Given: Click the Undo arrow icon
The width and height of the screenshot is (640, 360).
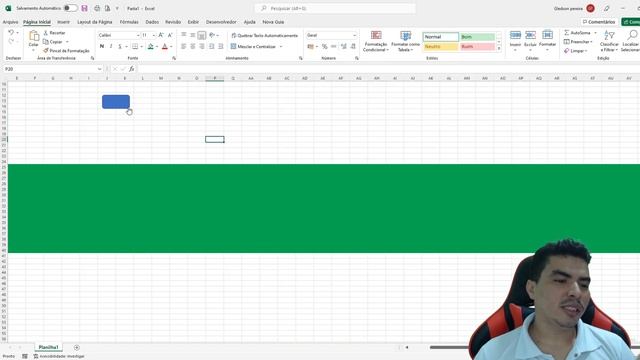Looking at the screenshot, I should pos(11,33).
